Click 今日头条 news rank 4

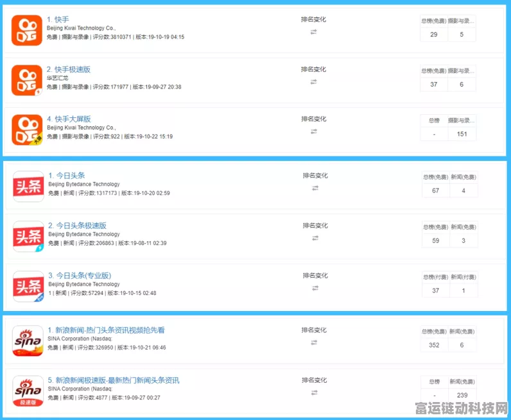[x=463, y=191]
